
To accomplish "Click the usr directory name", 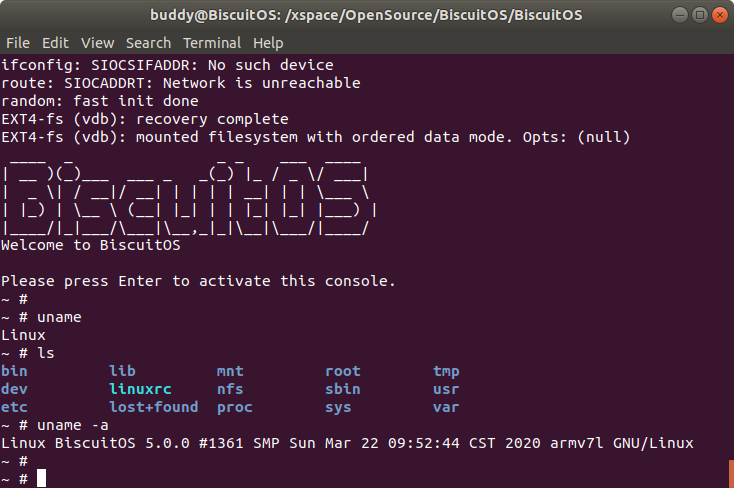I will point(446,389).
